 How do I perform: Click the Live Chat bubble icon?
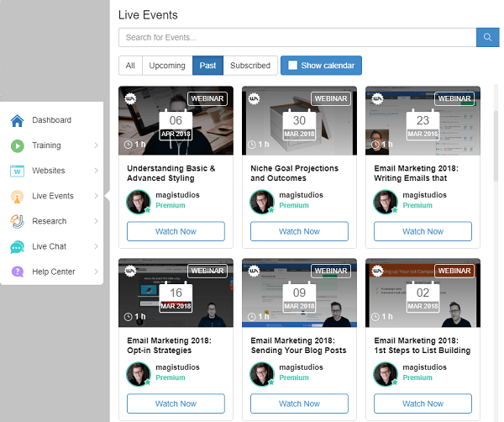tap(17, 246)
